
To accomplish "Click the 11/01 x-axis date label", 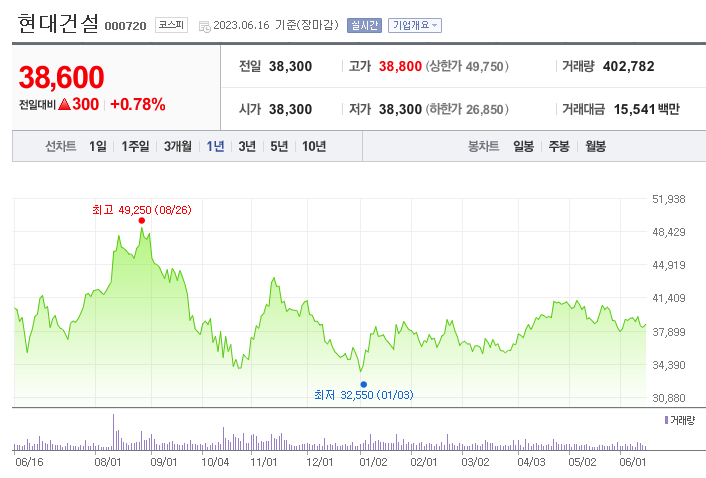I will (263, 462).
